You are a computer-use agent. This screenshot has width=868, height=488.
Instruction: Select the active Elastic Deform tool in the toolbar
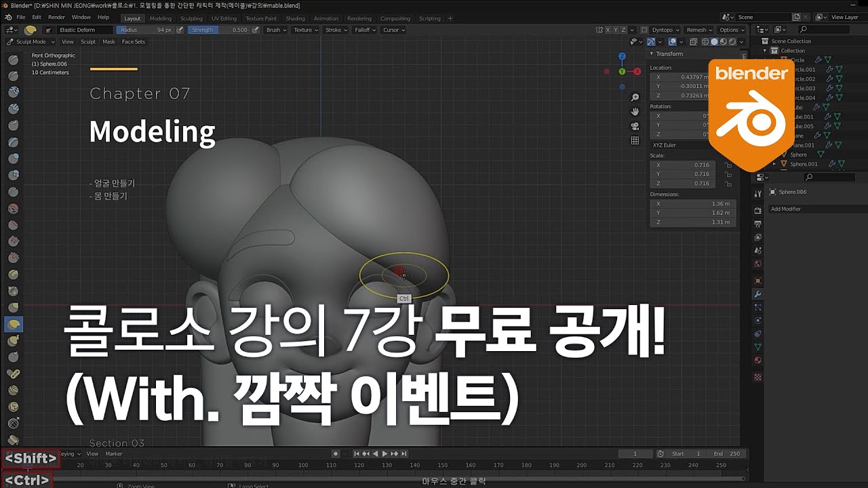[13, 325]
